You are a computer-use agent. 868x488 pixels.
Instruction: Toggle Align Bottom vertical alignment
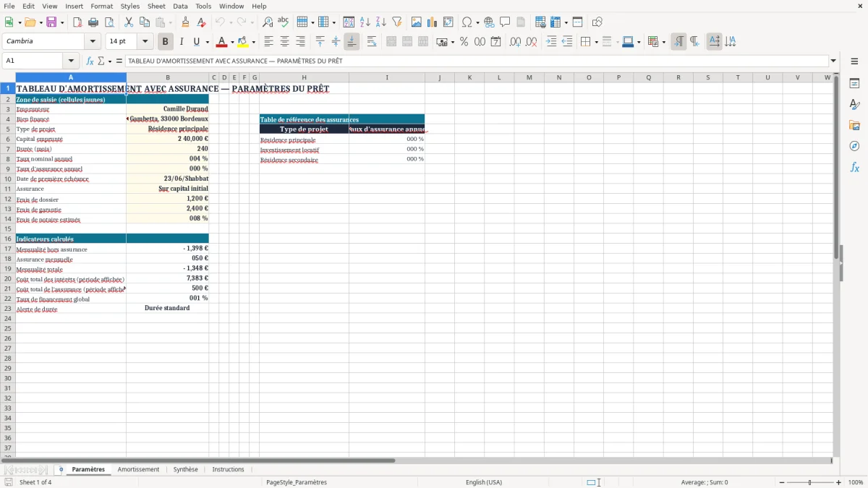352,42
